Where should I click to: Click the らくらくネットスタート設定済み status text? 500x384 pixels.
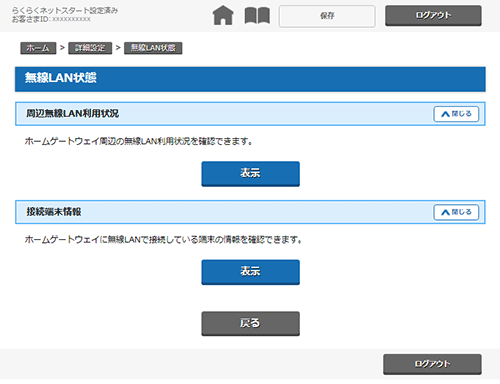click(65, 10)
